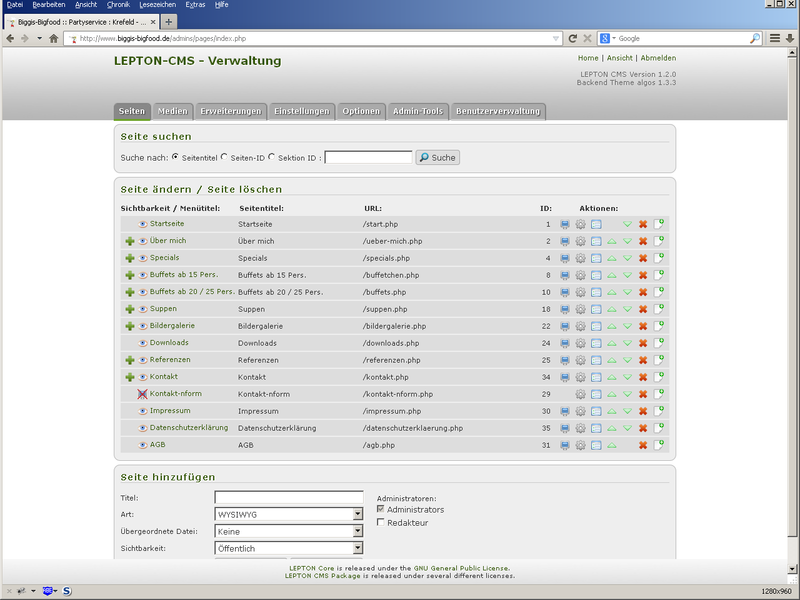Move Startseite page down
This screenshot has height=600, width=800.
628,224
